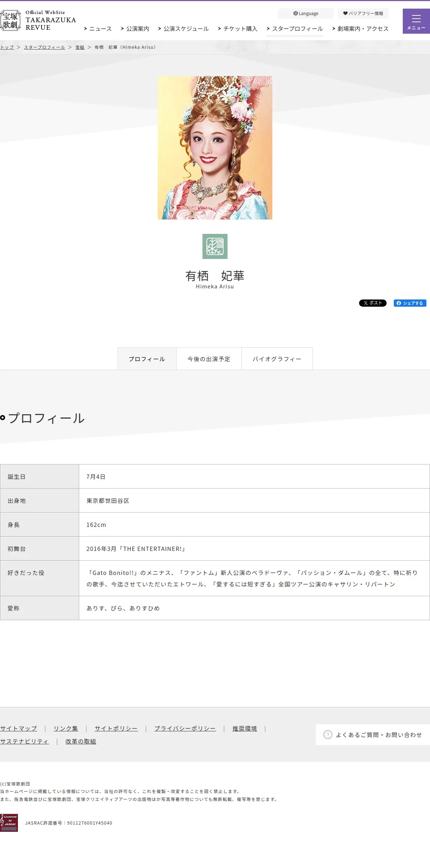Open よくあるご質問・お問い合わせ button

pyautogui.click(x=373, y=735)
